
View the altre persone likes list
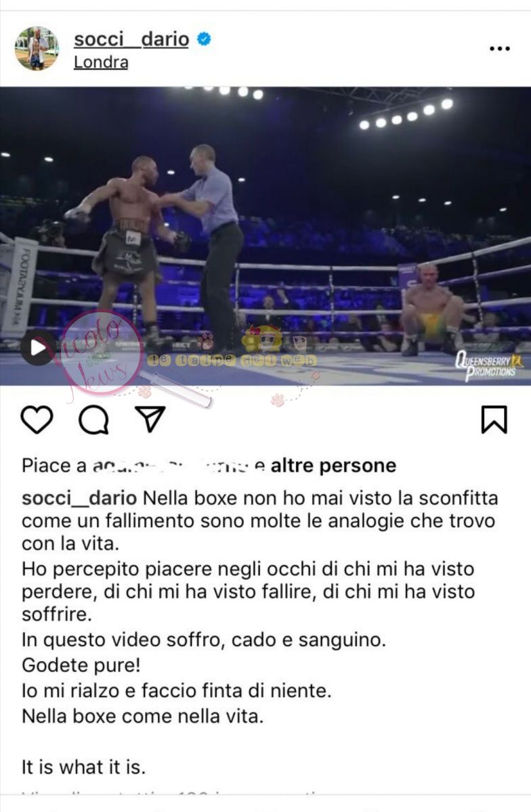point(333,466)
